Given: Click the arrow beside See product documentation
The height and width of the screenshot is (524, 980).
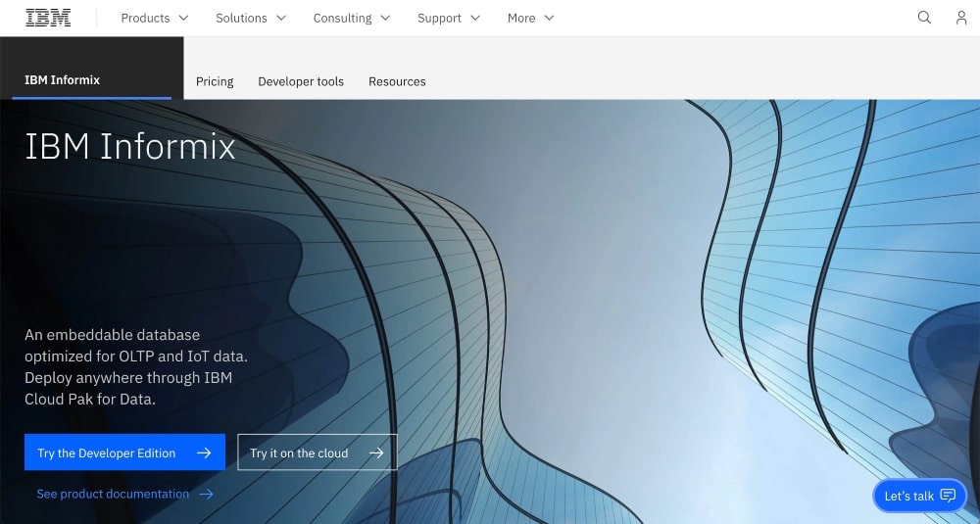Looking at the screenshot, I should 206,495.
